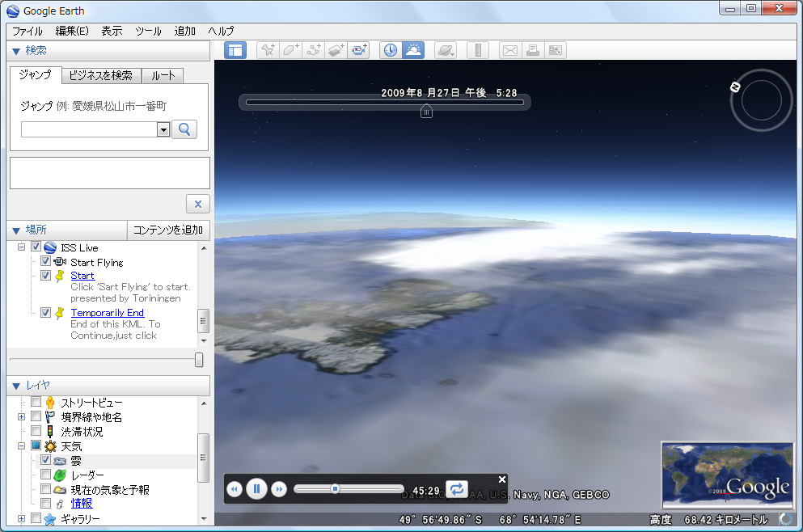Select the add path tool

click(x=313, y=49)
